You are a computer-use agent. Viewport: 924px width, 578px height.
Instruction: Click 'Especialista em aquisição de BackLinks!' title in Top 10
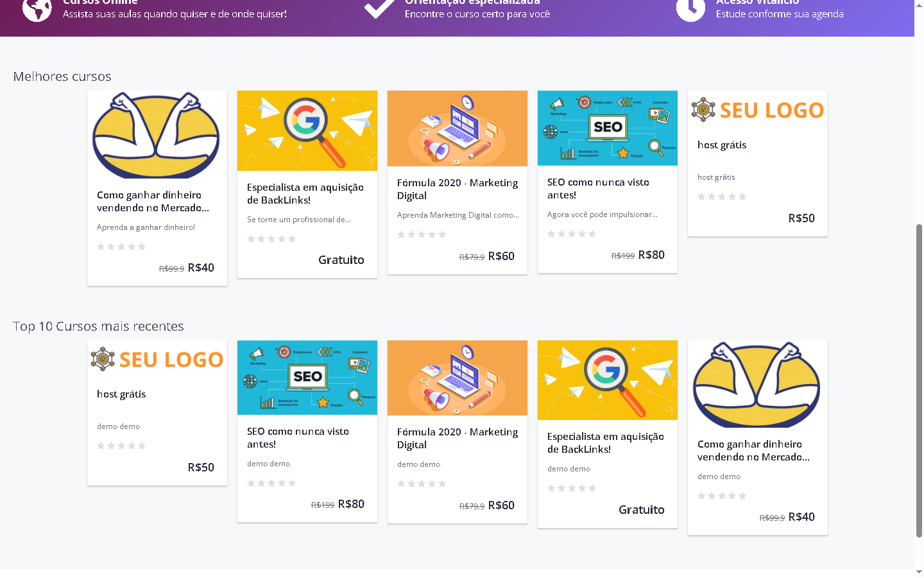click(x=605, y=442)
